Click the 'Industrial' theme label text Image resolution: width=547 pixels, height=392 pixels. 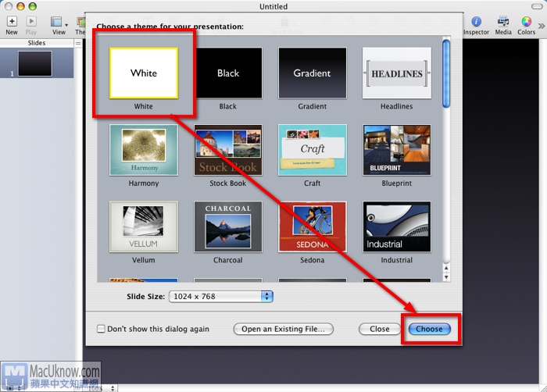point(397,260)
